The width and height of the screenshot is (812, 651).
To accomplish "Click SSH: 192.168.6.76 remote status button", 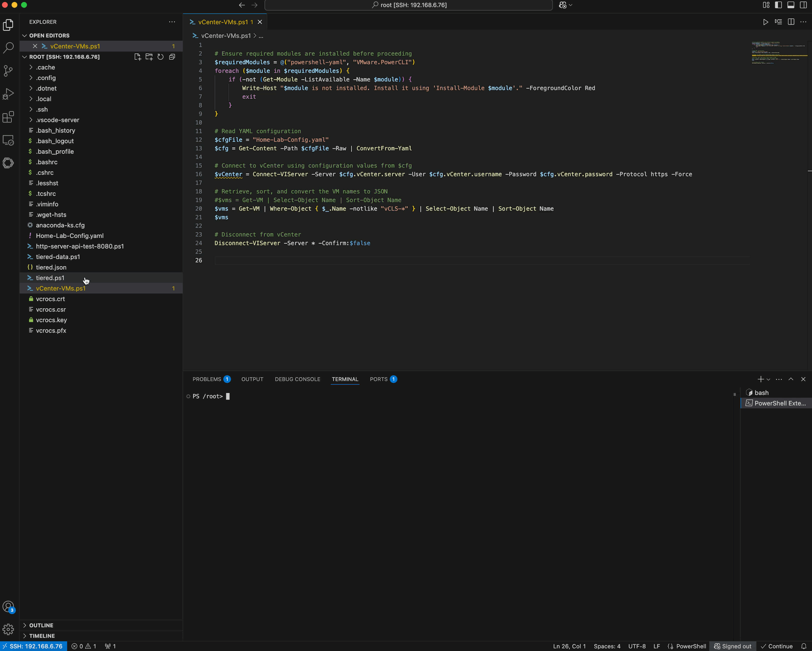I will click(x=33, y=646).
